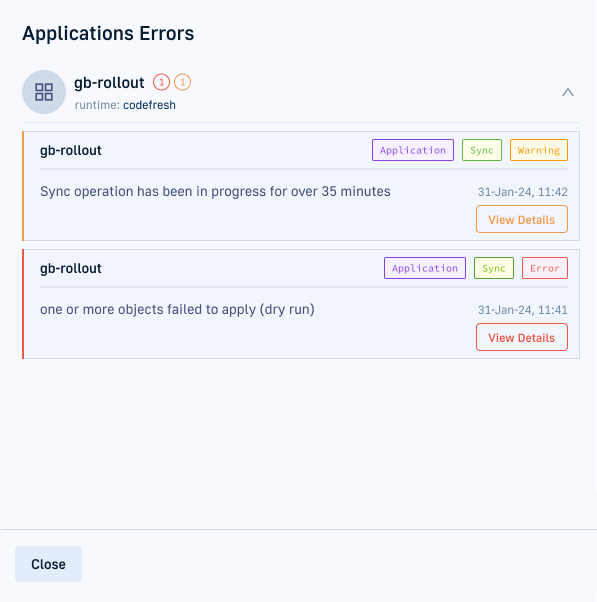Click the Application tag on the error card

[x=425, y=268]
